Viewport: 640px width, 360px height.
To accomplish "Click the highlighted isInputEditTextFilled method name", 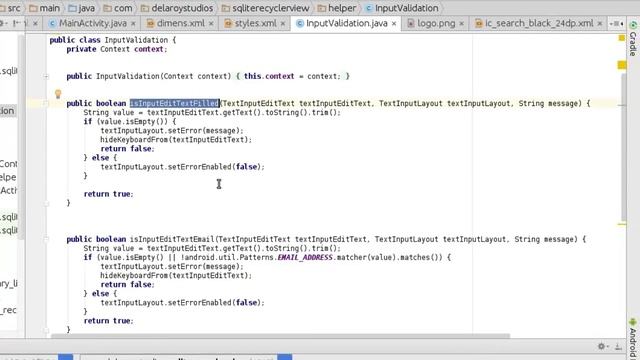I will (175, 104).
